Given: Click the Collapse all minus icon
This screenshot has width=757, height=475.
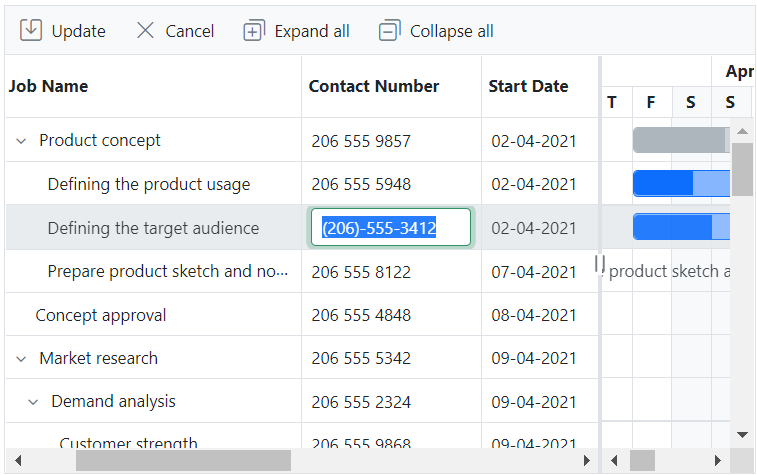Looking at the screenshot, I should click(389, 31).
